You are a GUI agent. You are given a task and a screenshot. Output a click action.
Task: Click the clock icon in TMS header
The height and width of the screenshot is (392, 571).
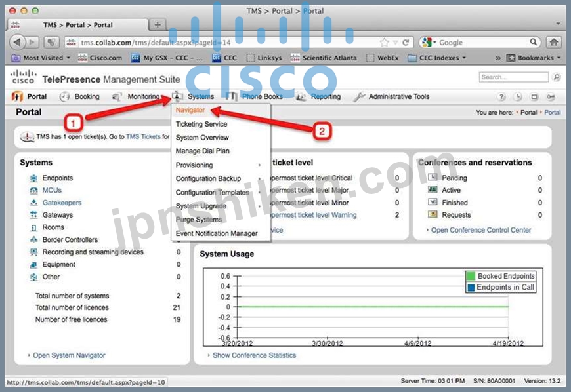click(x=517, y=97)
